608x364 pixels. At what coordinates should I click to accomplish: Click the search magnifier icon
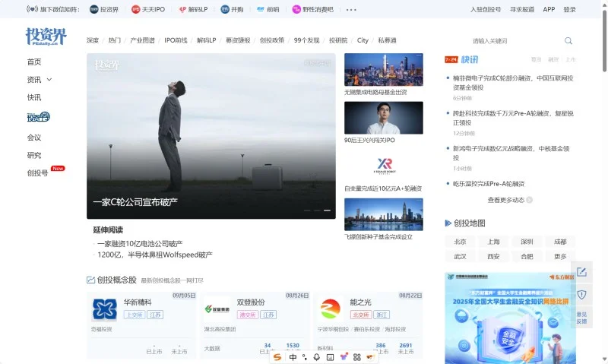click(x=568, y=41)
